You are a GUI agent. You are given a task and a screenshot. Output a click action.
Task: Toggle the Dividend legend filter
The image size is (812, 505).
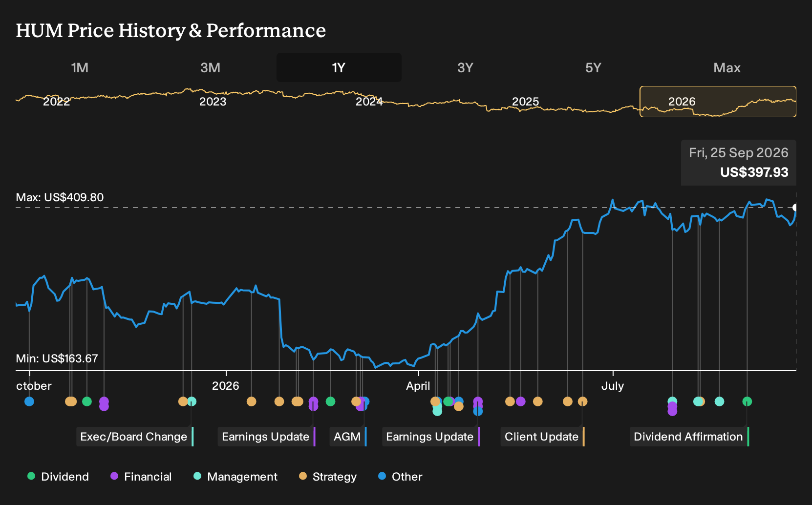click(x=58, y=476)
